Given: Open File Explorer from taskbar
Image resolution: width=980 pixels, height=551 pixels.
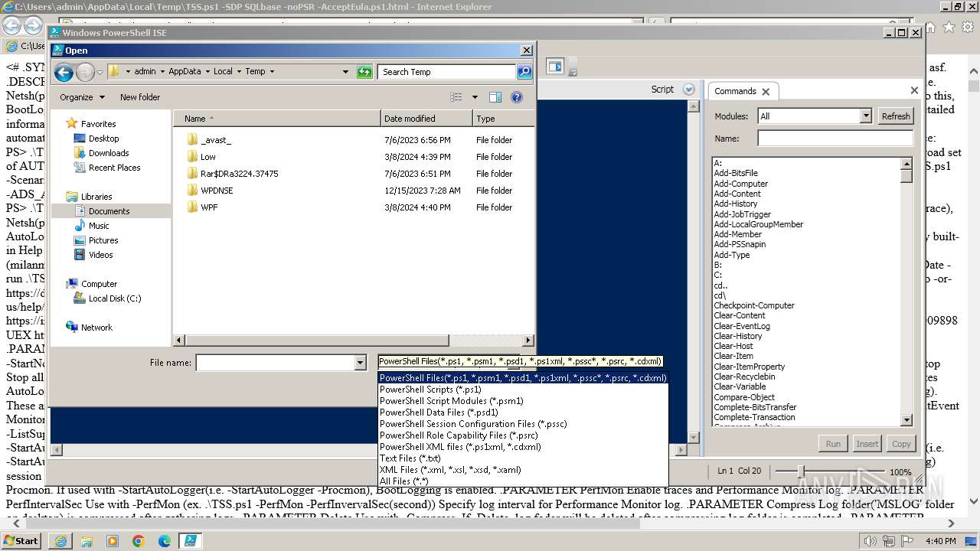Looking at the screenshot, I should [87, 541].
